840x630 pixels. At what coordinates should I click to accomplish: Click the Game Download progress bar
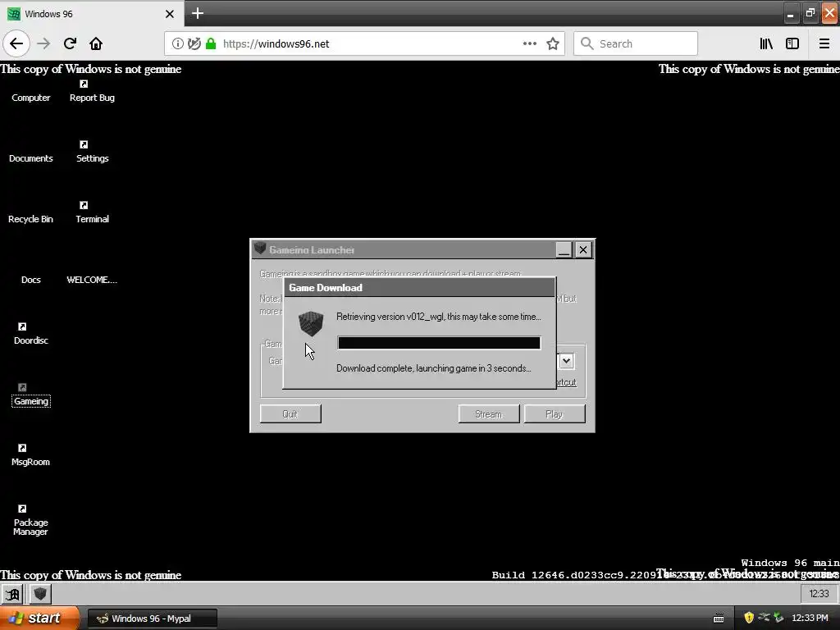pos(439,343)
